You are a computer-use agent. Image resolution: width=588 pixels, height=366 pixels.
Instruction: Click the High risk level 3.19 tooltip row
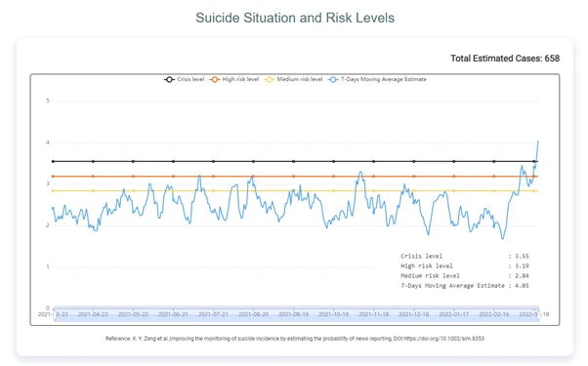pos(465,266)
